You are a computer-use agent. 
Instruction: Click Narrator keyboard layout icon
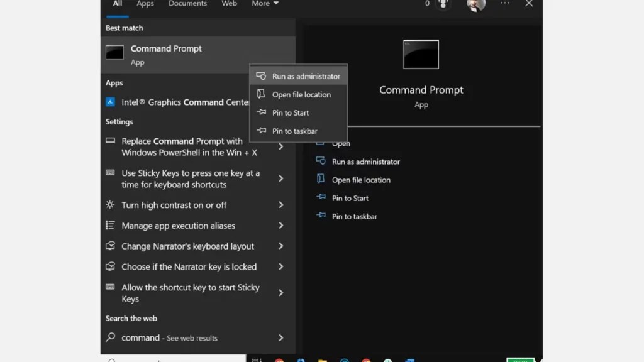110,246
